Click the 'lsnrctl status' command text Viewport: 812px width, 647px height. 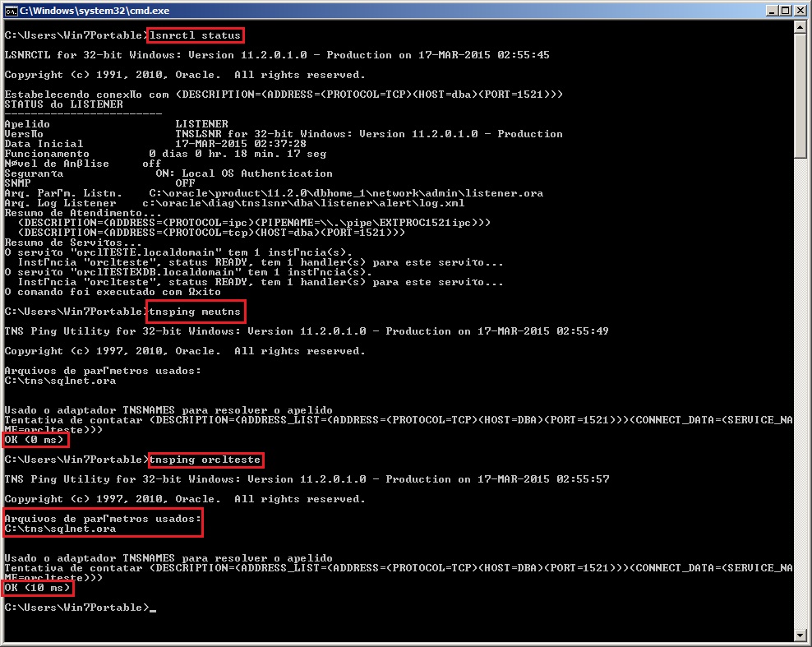pyautogui.click(x=196, y=35)
